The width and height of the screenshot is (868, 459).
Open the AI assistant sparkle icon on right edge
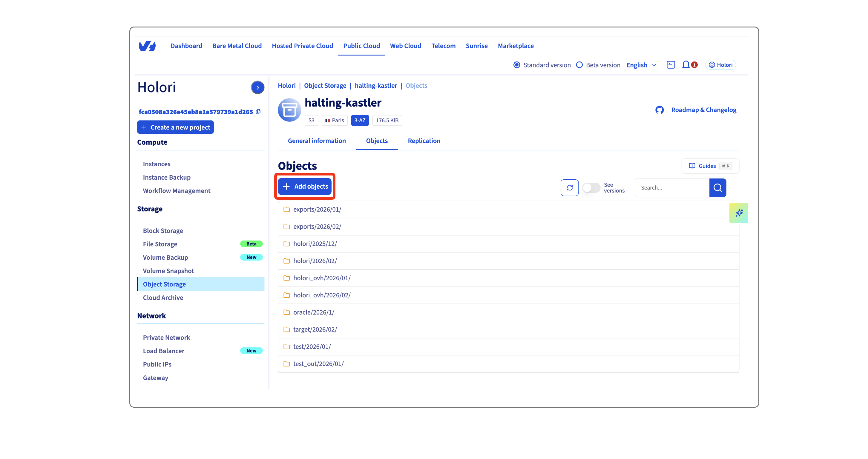[x=739, y=212]
